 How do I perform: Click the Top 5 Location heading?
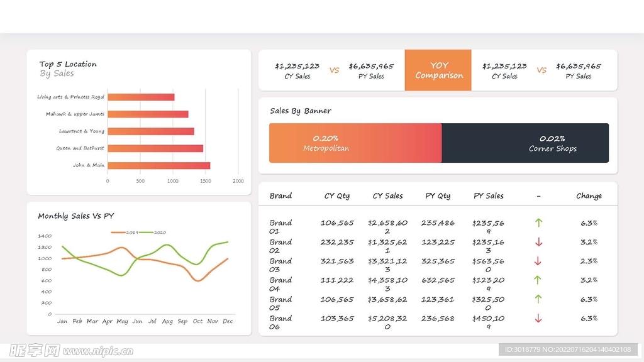(x=68, y=64)
